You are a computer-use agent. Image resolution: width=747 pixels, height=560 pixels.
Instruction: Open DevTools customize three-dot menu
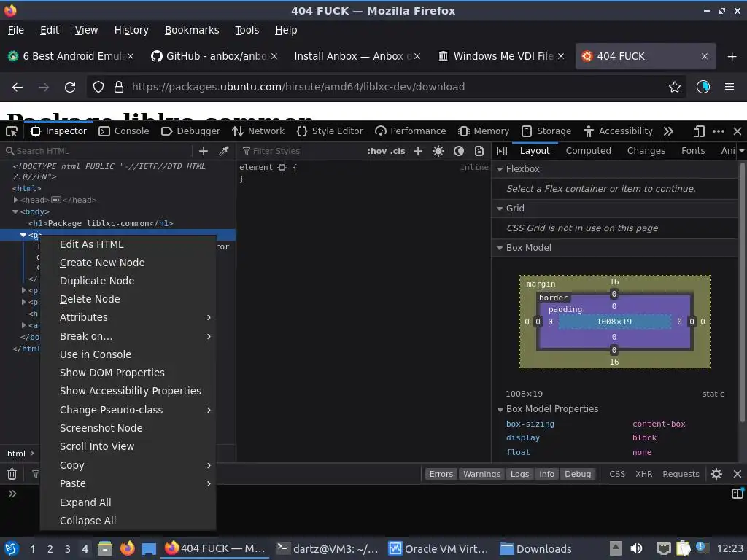click(x=719, y=131)
